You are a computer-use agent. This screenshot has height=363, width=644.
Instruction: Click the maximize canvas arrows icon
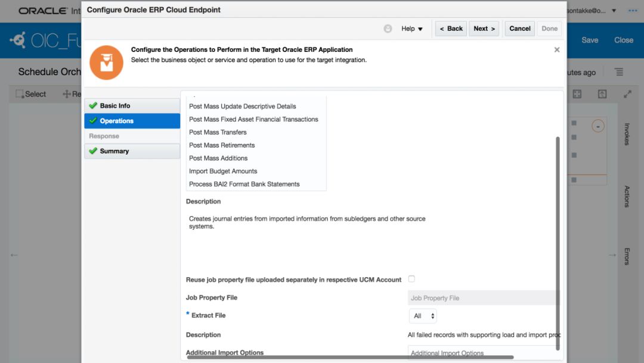click(627, 94)
